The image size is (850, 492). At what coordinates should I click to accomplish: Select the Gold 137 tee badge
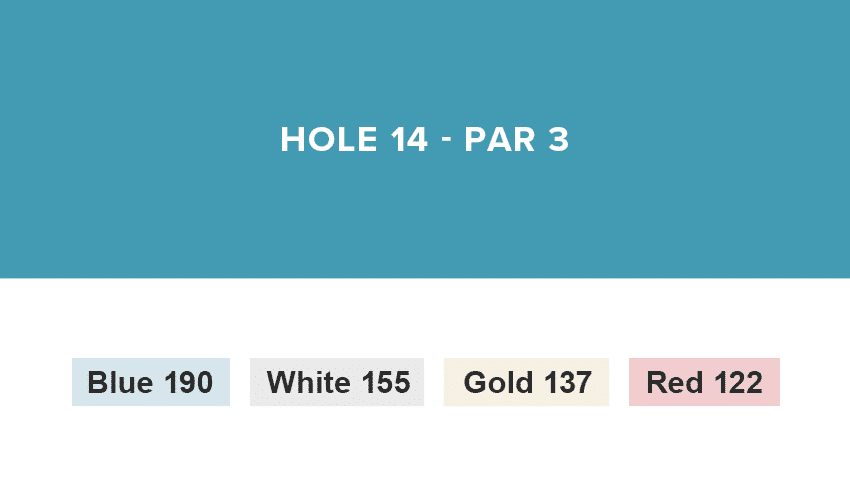(x=527, y=382)
